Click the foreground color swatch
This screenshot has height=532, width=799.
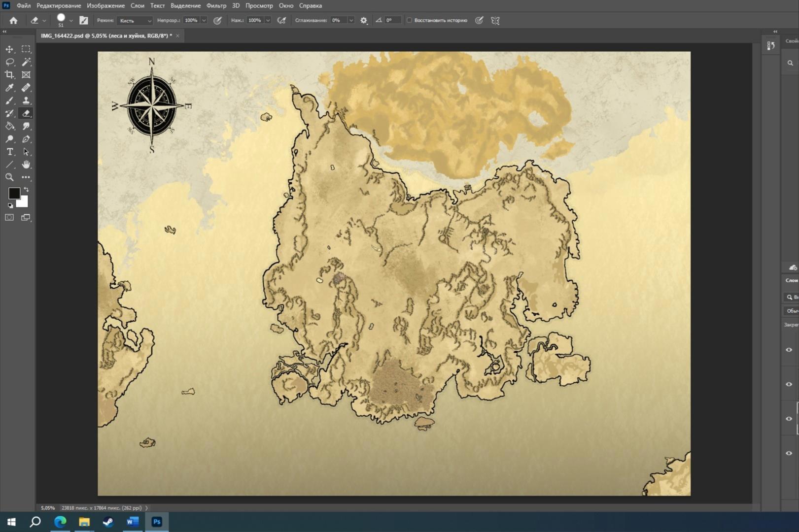(x=14, y=193)
